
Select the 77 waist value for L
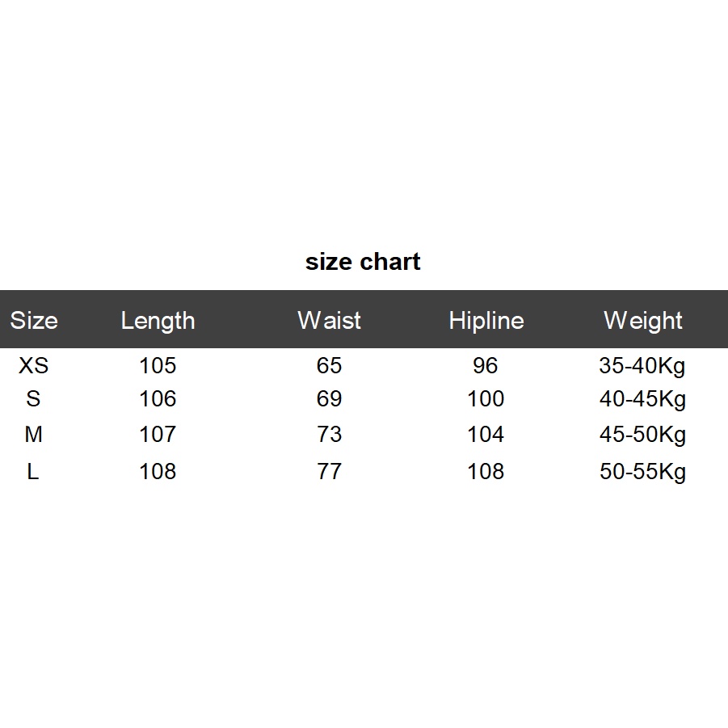329,472
